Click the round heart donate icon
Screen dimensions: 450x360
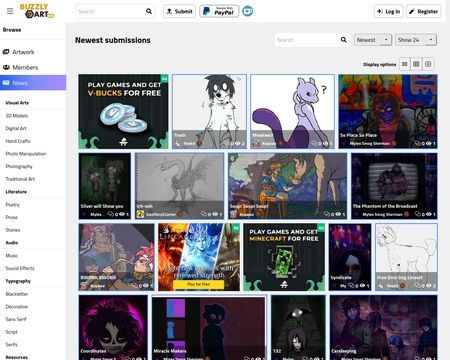tap(247, 11)
